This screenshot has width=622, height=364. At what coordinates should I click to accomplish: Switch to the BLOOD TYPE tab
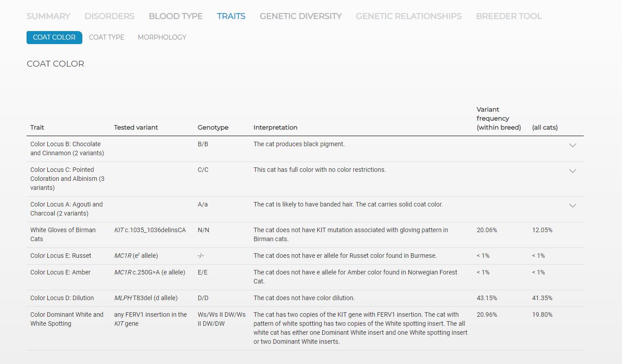[176, 16]
